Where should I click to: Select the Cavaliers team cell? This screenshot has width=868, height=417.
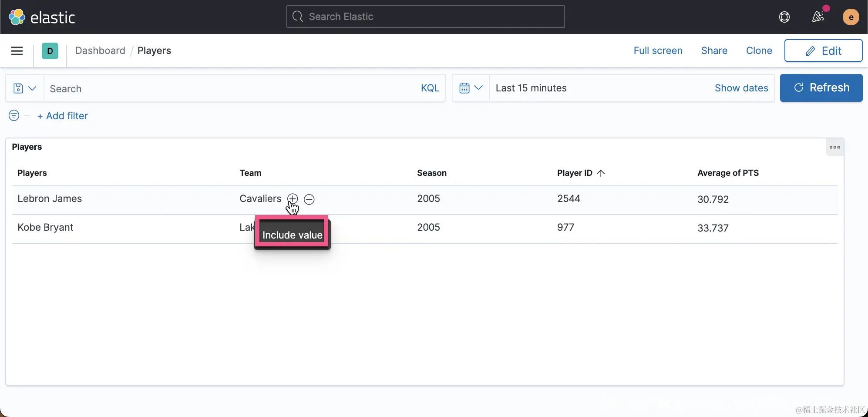[x=260, y=198]
